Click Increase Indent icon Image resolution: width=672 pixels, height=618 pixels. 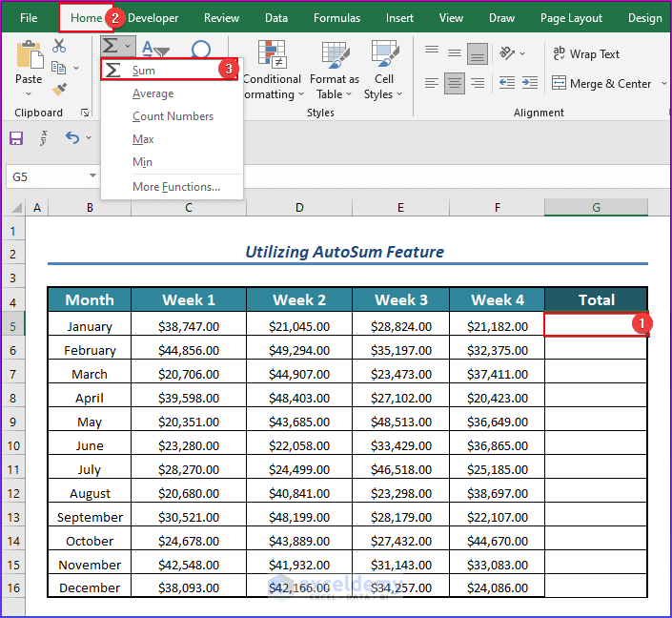click(530, 82)
